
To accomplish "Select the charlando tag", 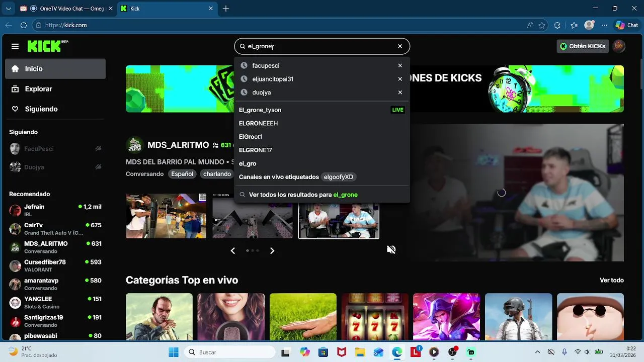I will [x=217, y=174].
